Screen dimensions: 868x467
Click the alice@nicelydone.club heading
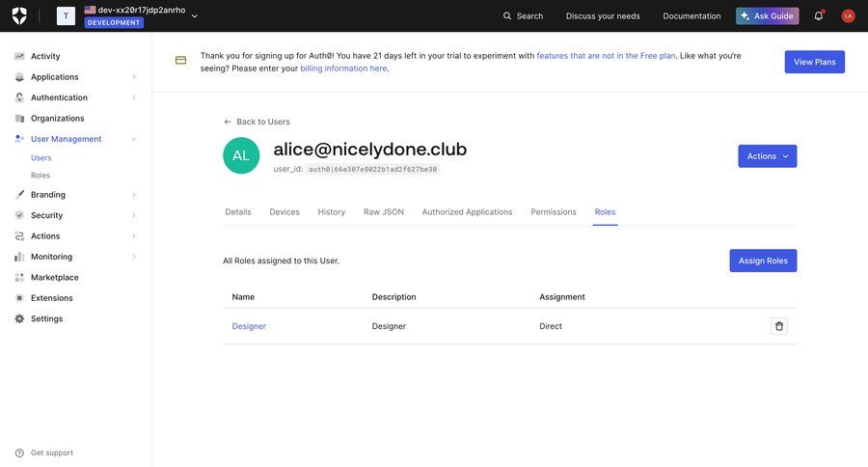coord(369,149)
